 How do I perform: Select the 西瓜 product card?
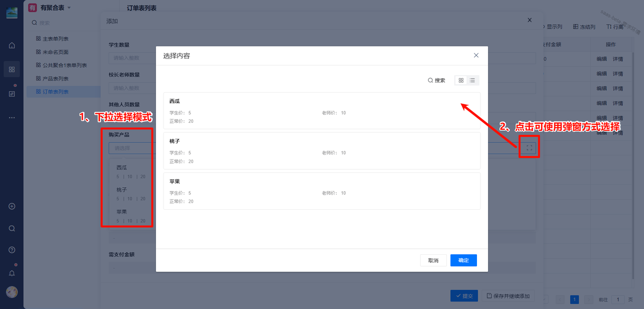point(321,111)
